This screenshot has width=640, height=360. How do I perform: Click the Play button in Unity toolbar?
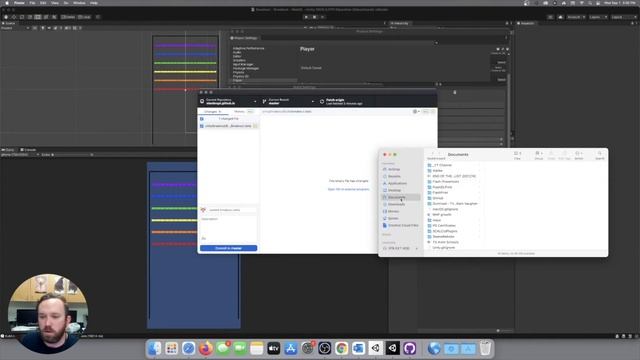point(306,17)
